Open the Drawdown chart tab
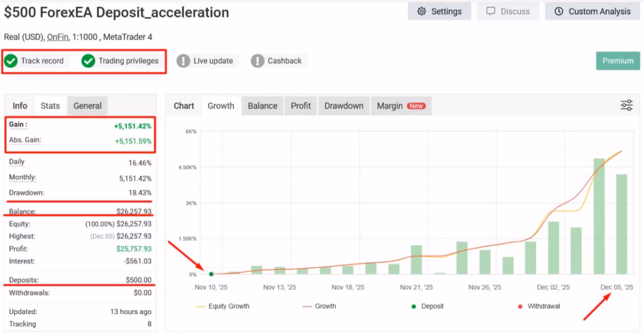Viewport: 644px width, 335px height. [343, 106]
